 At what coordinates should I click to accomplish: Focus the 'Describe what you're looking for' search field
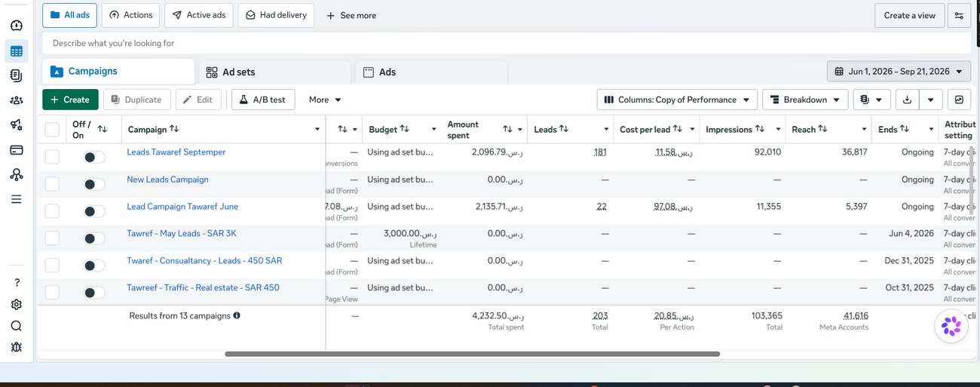(506, 43)
